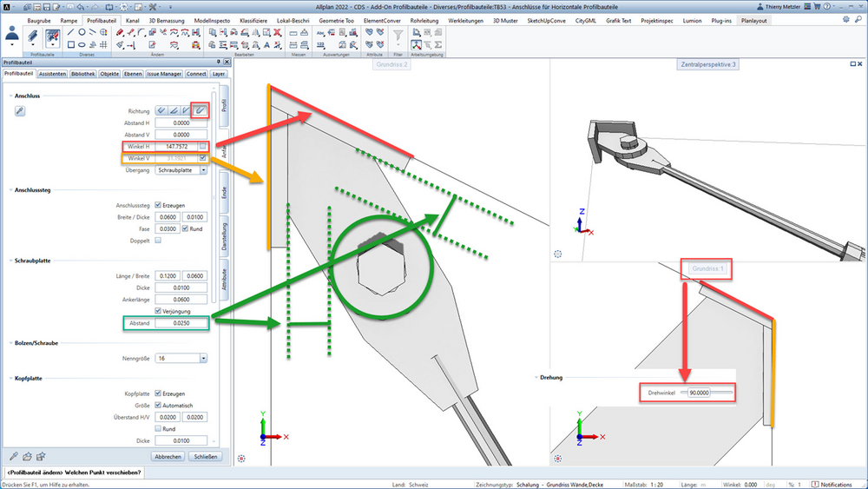Click the eyedropper icon under Anschluss
Image resolution: width=868 pixels, height=489 pixels.
tap(20, 111)
